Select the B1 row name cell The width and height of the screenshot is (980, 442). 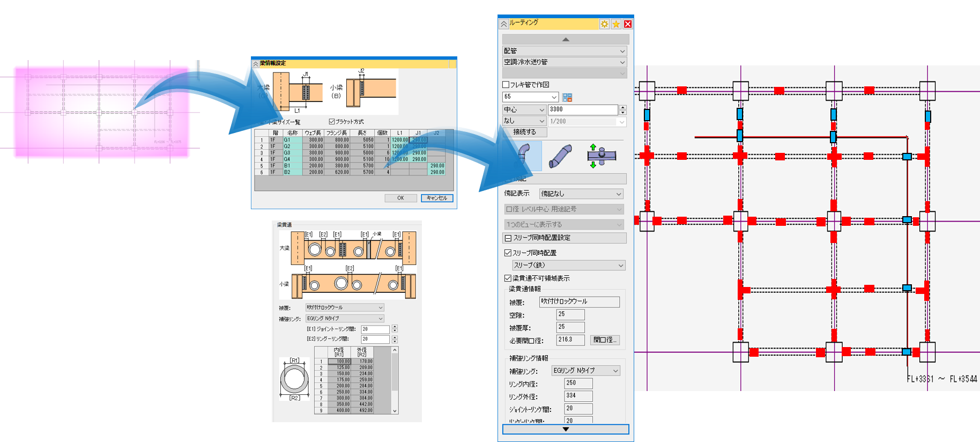click(292, 166)
